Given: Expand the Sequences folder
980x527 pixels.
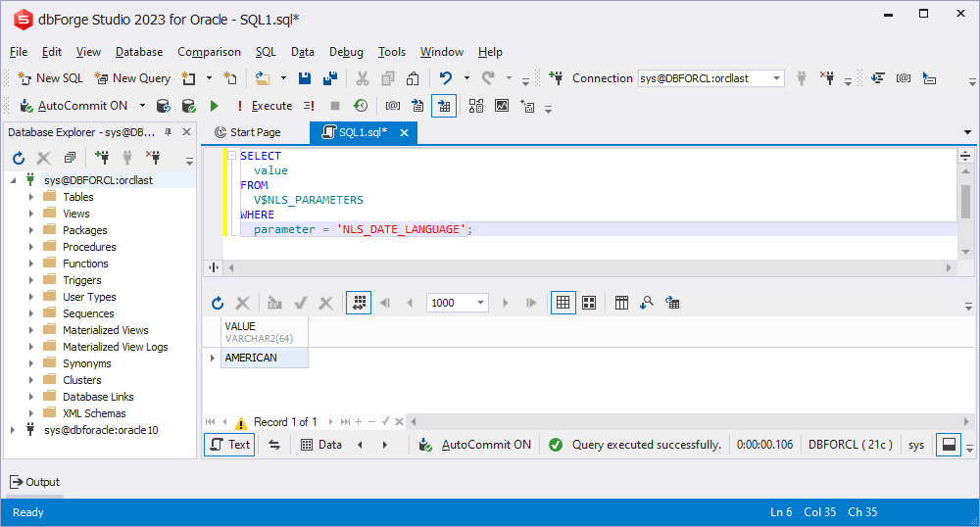Looking at the screenshot, I should [x=30, y=313].
